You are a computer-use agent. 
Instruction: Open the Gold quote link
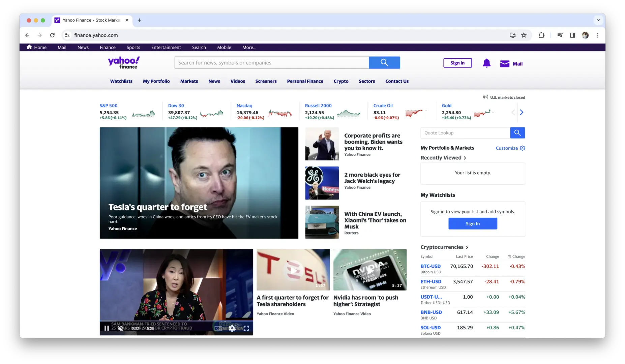click(x=447, y=105)
